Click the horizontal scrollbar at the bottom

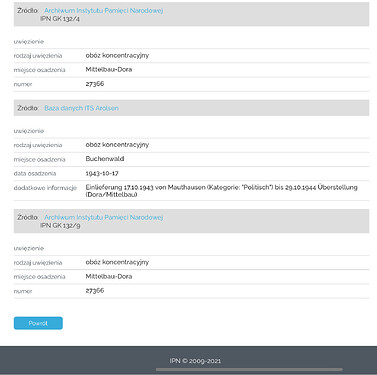tap(249, 369)
